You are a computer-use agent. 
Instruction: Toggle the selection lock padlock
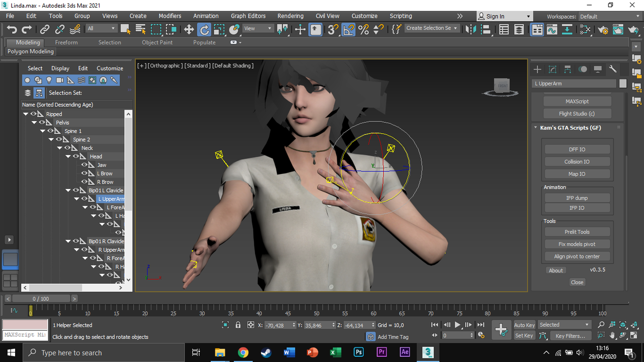(238, 325)
